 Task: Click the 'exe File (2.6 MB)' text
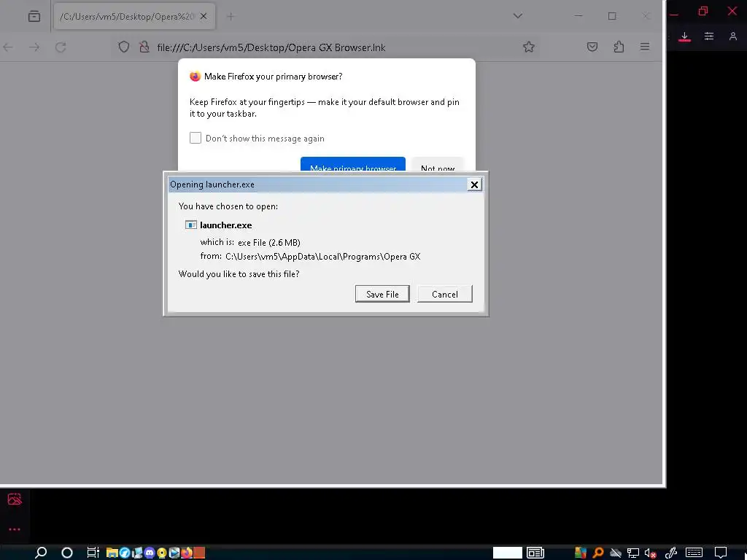268,242
